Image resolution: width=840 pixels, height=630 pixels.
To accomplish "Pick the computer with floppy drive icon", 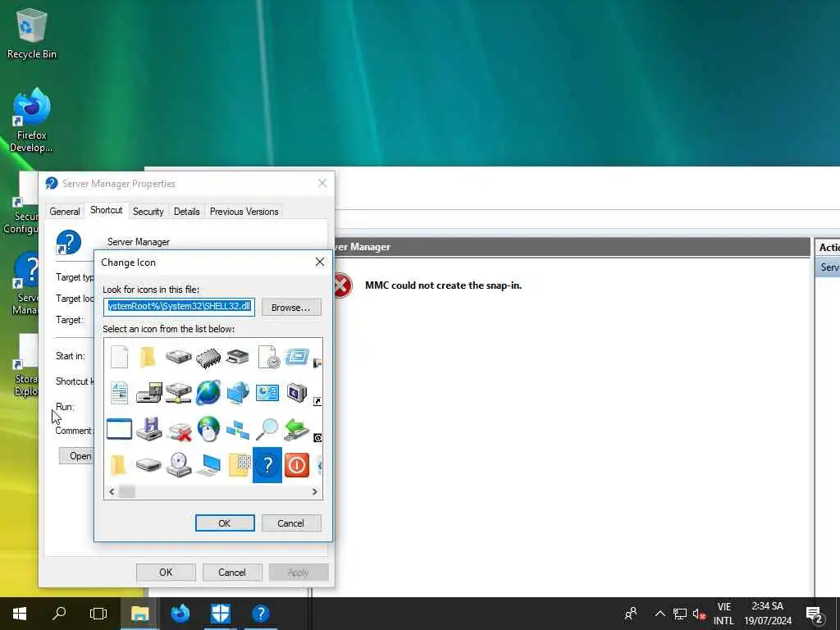I will 148,393.
